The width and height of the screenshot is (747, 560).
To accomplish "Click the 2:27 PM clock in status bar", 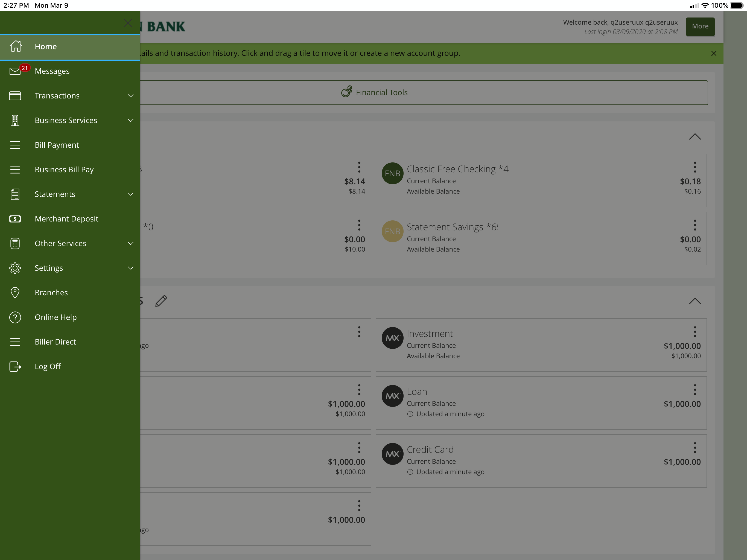I will [16, 5].
